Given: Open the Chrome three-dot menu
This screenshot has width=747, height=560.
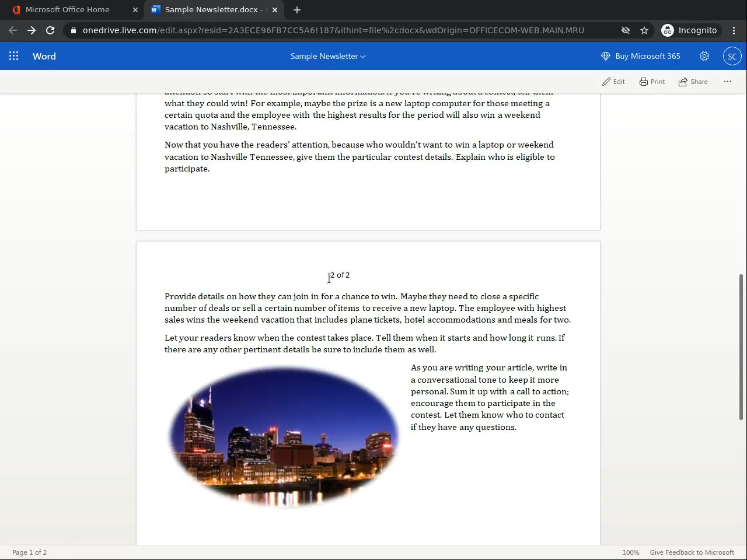Looking at the screenshot, I should pos(734,30).
